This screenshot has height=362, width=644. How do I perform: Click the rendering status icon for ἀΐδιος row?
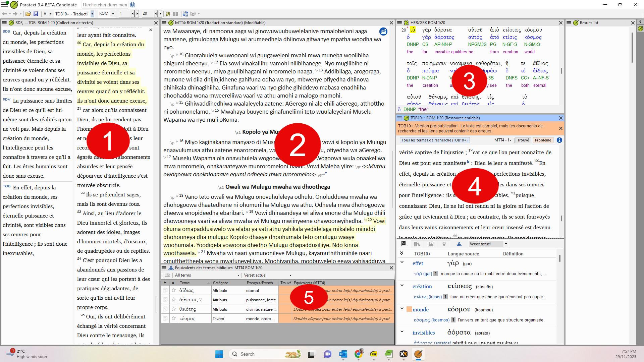165,290
